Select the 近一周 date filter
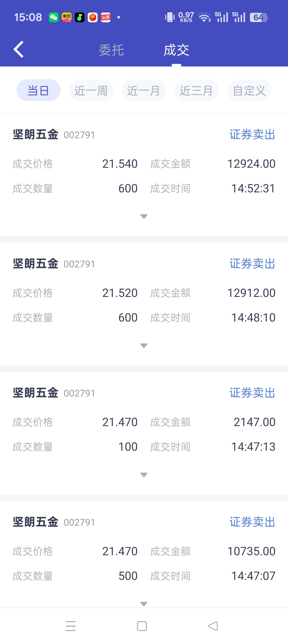 91,90
